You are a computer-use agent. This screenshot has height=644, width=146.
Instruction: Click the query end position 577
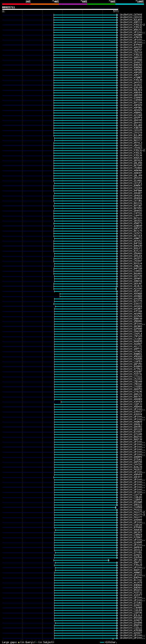pos(115,11)
